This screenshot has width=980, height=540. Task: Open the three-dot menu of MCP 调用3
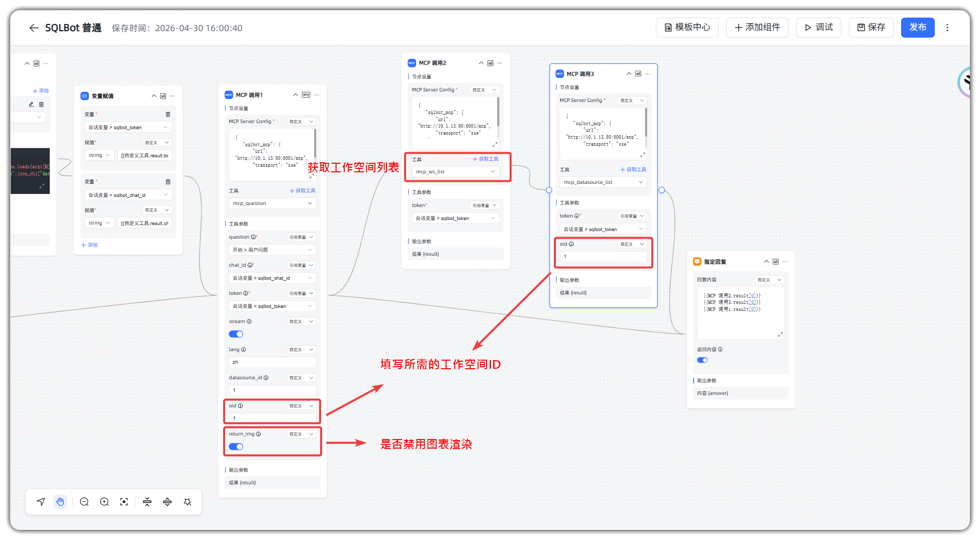click(x=647, y=74)
